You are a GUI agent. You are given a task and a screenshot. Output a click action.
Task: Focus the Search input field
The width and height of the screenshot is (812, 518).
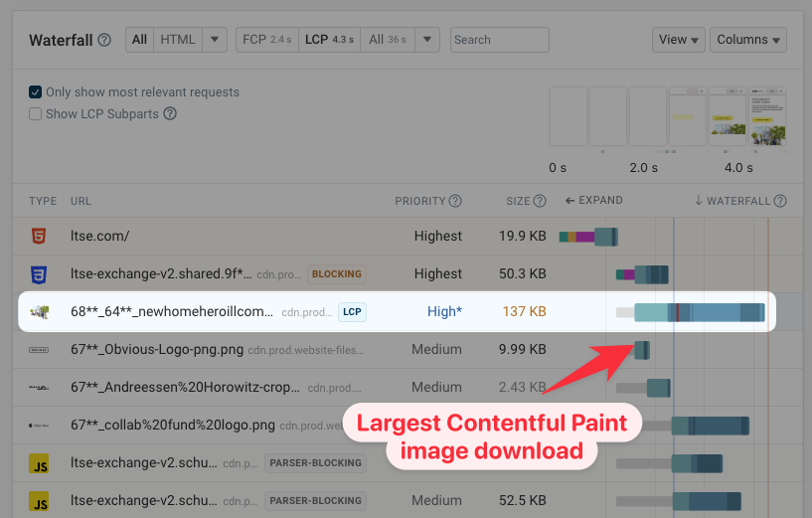[500, 40]
